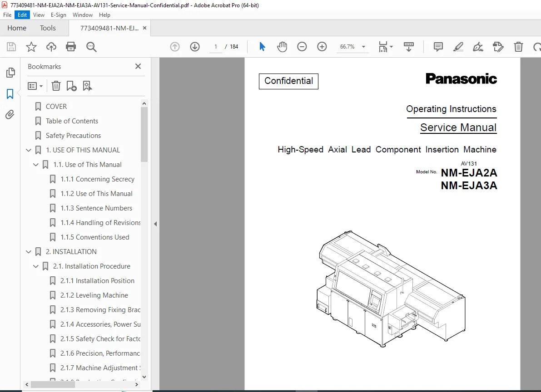Viewport: 541px width, 392px height.
Task: Open the Window menu
Action: tap(83, 15)
